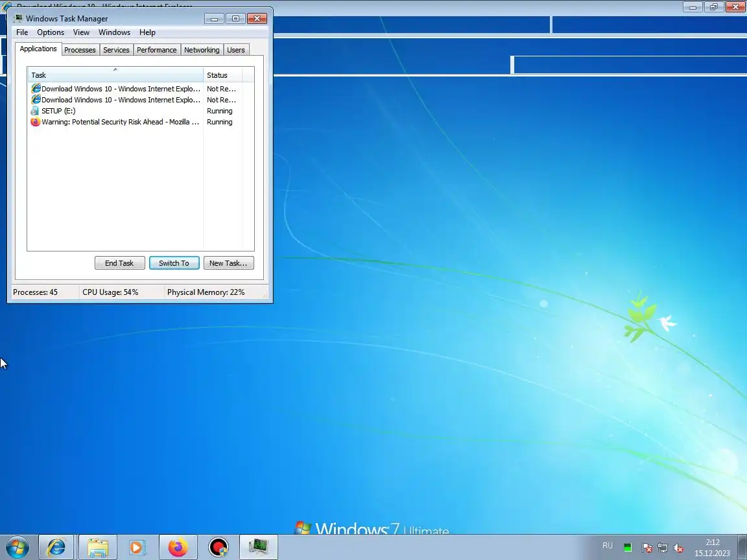This screenshot has height=560, width=747.
Task: Click the Task Manager title bar icon
Action: pos(18,18)
